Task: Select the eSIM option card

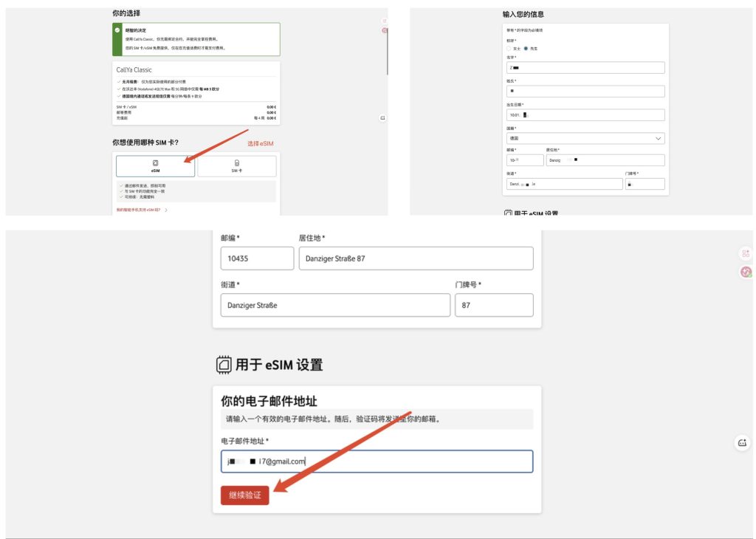Action: point(156,166)
